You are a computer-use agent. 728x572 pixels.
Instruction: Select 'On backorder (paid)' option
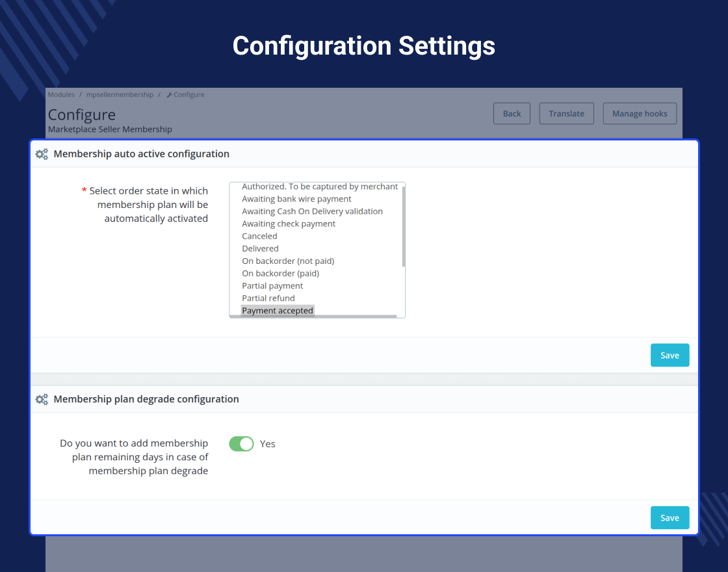[280, 274]
